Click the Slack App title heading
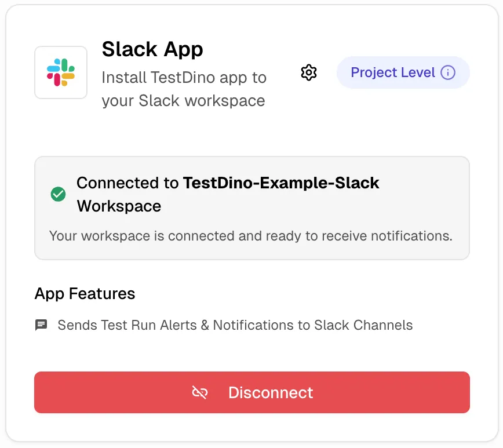 point(152,50)
